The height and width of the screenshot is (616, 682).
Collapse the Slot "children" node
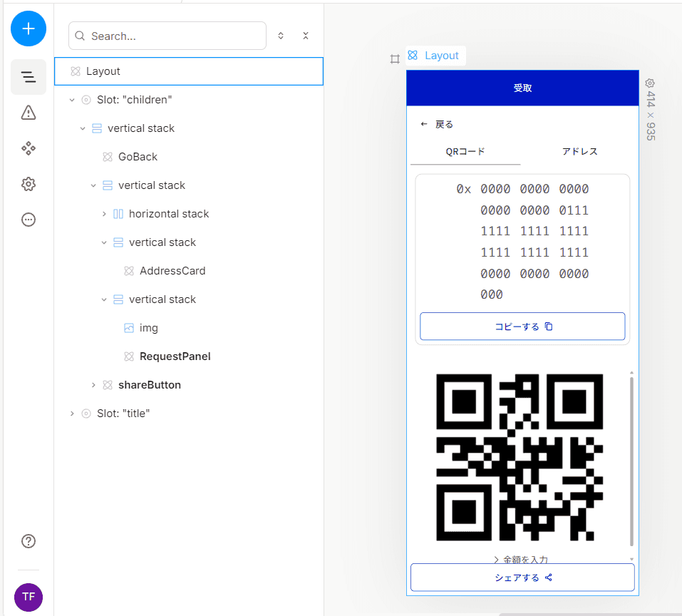[72, 100]
